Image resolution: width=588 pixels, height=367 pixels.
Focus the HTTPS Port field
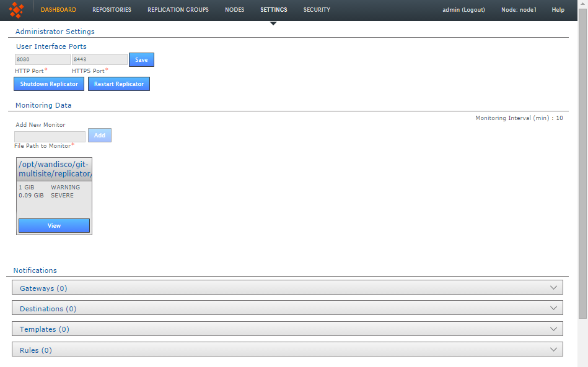click(99, 59)
